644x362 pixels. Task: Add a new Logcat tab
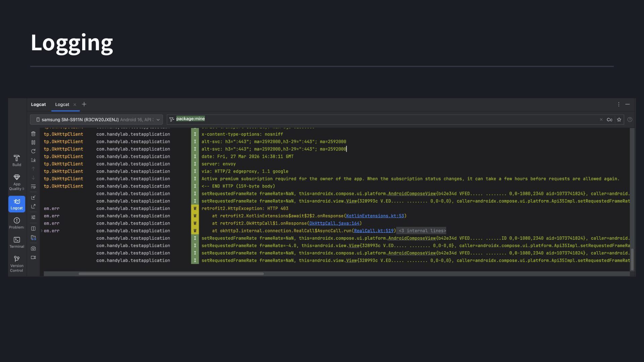click(x=84, y=104)
